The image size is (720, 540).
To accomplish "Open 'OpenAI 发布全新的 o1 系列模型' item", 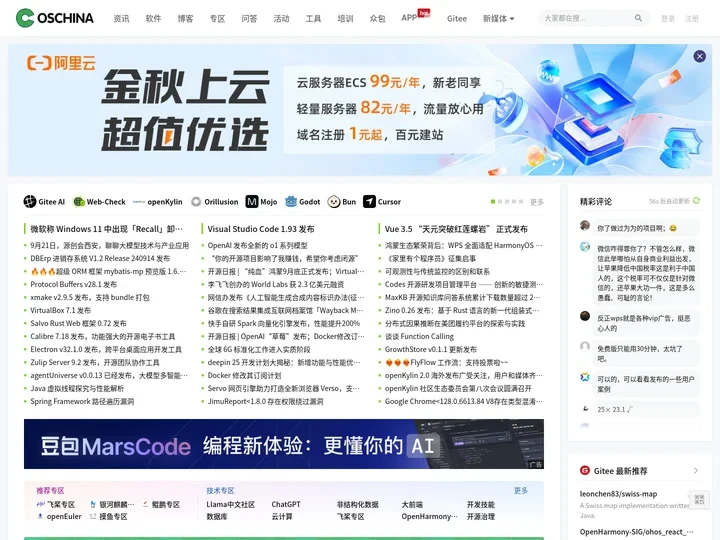I will point(258,245).
